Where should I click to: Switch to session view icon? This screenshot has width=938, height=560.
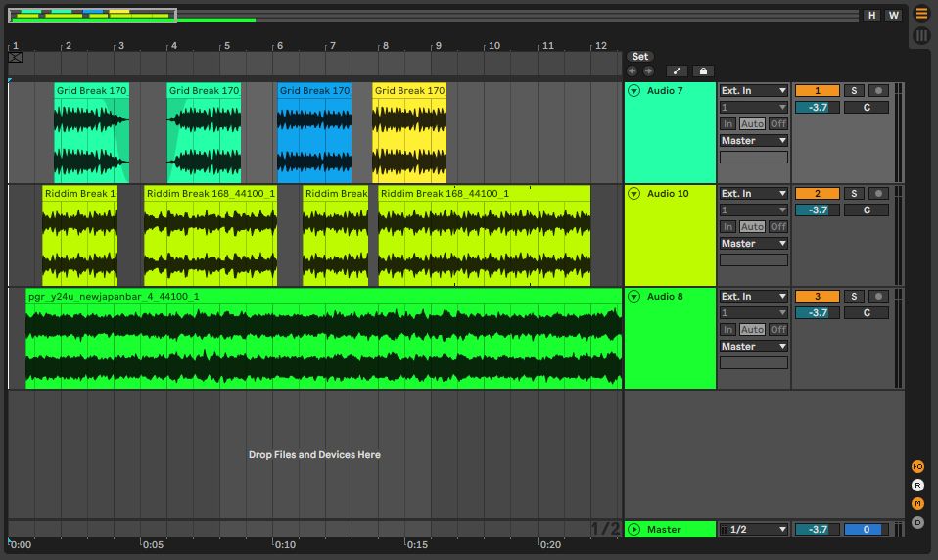pos(922,36)
